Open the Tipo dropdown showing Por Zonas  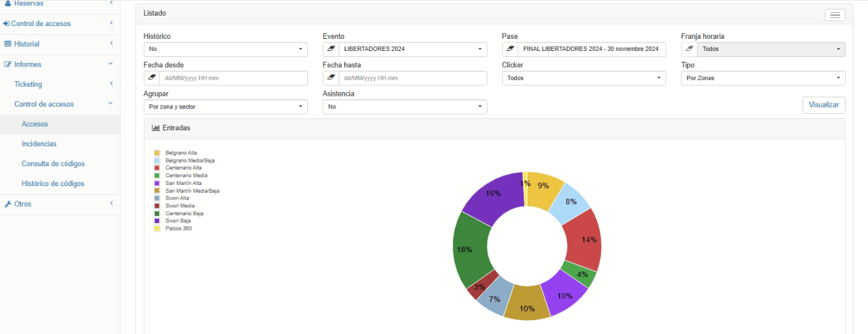pyautogui.click(x=763, y=78)
